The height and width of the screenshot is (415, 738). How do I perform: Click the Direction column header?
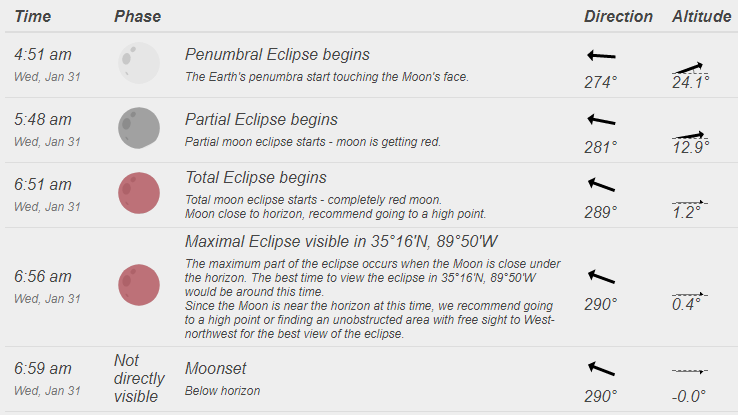coord(618,16)
